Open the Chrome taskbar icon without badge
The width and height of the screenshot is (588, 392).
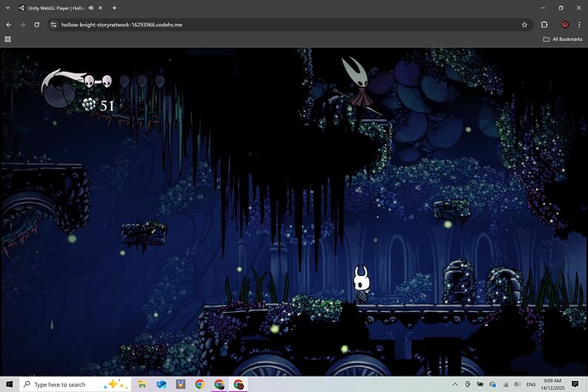click(x=199, y=384)
